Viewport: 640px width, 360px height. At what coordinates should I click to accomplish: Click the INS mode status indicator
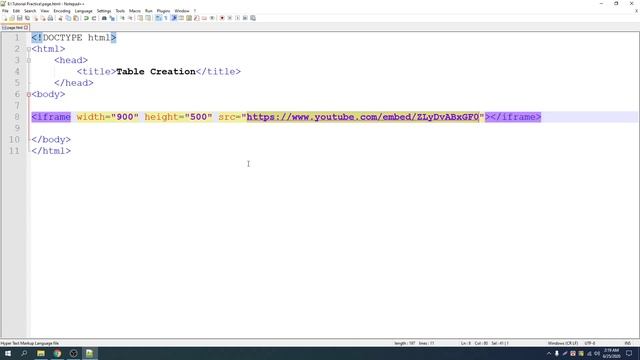click(627, 343)
